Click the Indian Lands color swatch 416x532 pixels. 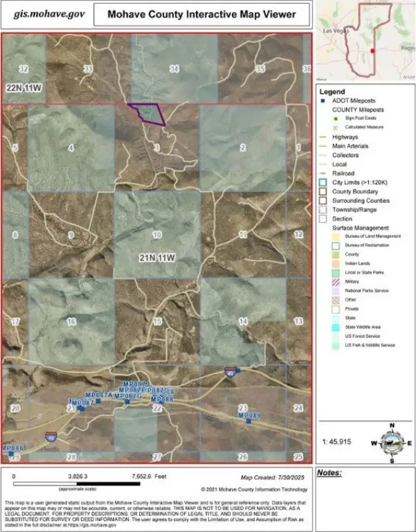(x=323, y=263)
